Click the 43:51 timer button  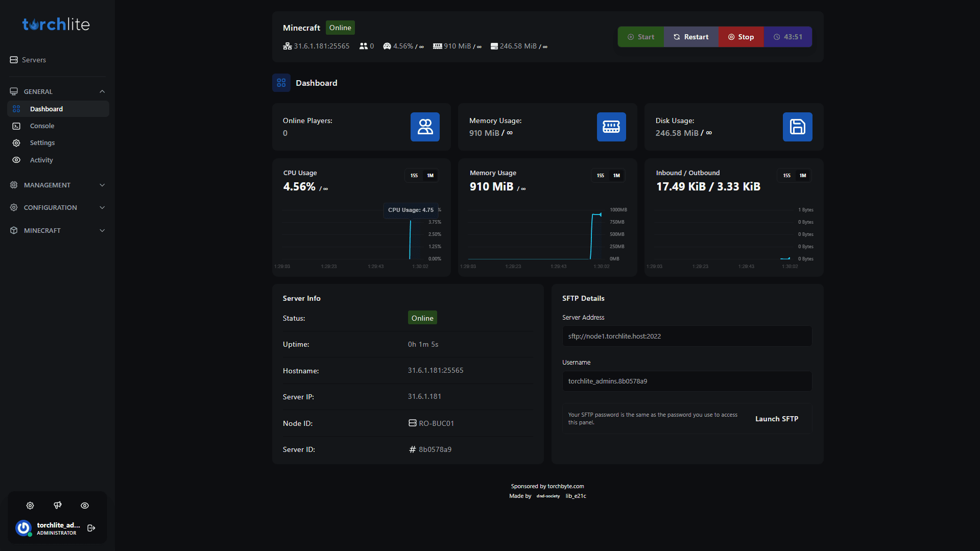(787, 37)
